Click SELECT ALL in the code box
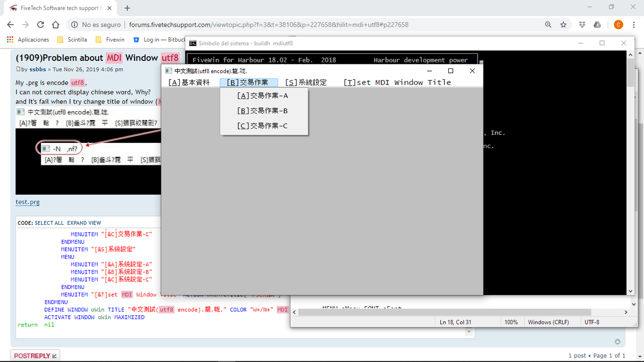644x362 pixels. [x=49, y=223]
